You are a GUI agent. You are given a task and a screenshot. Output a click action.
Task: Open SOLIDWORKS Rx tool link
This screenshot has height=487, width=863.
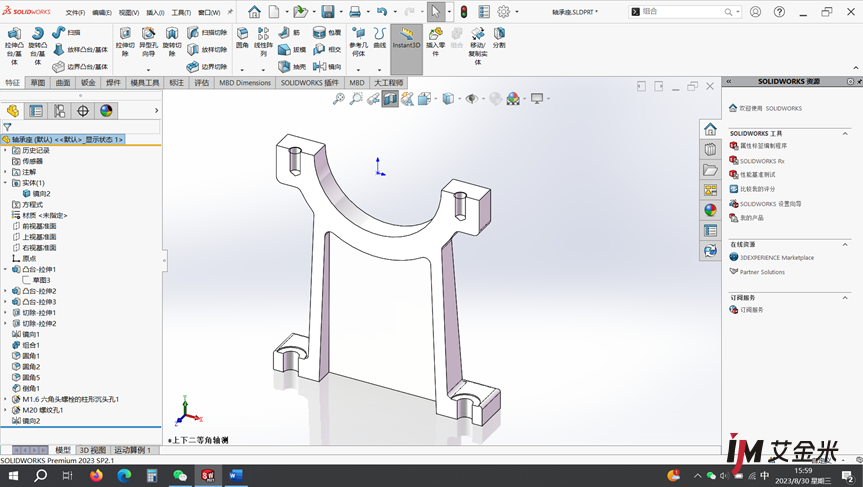(x=762, y=161)
